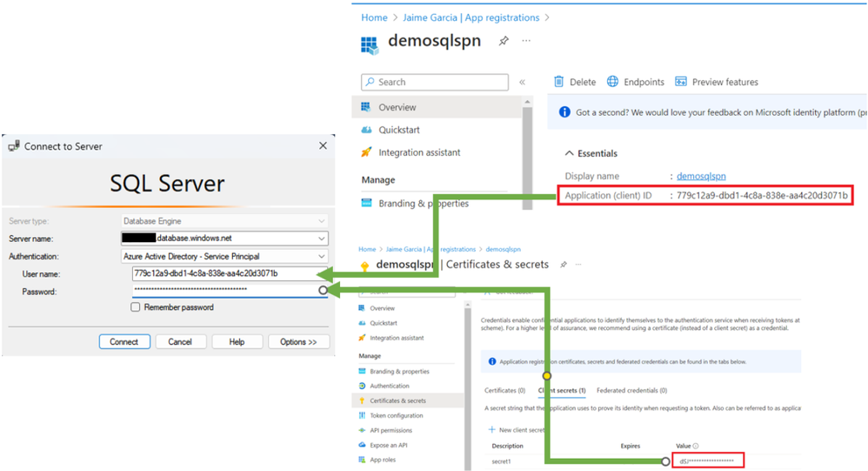Collapse the upper sidebar with the double chevron

coord(522,82)
